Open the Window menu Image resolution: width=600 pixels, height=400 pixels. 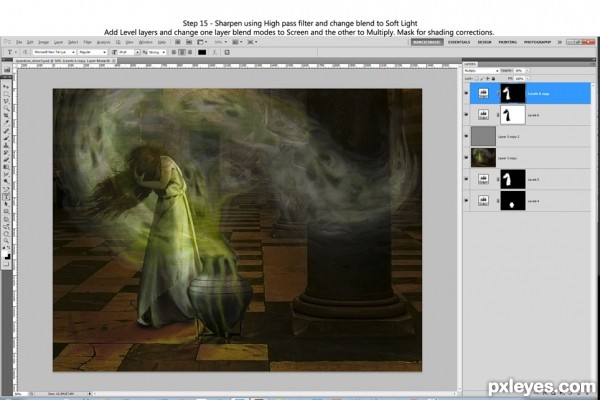[145, 42]
